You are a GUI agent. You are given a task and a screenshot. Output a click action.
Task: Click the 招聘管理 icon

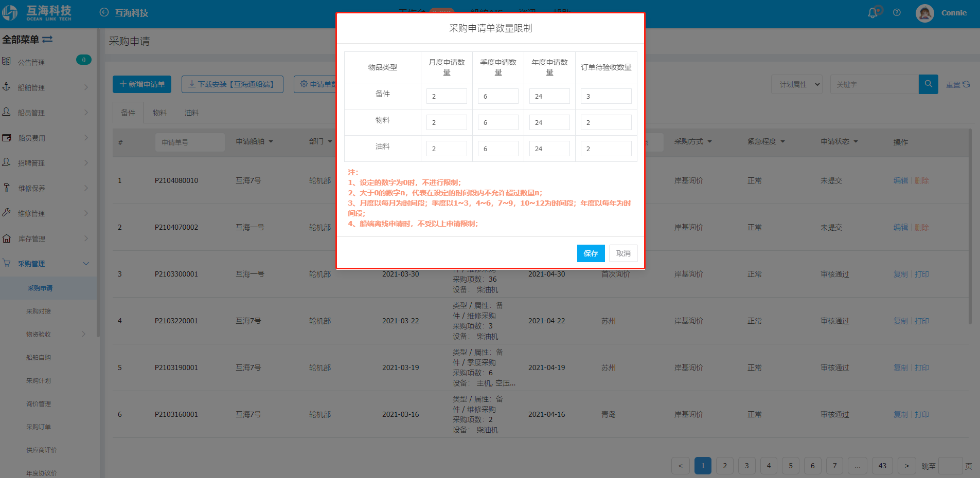6,162
